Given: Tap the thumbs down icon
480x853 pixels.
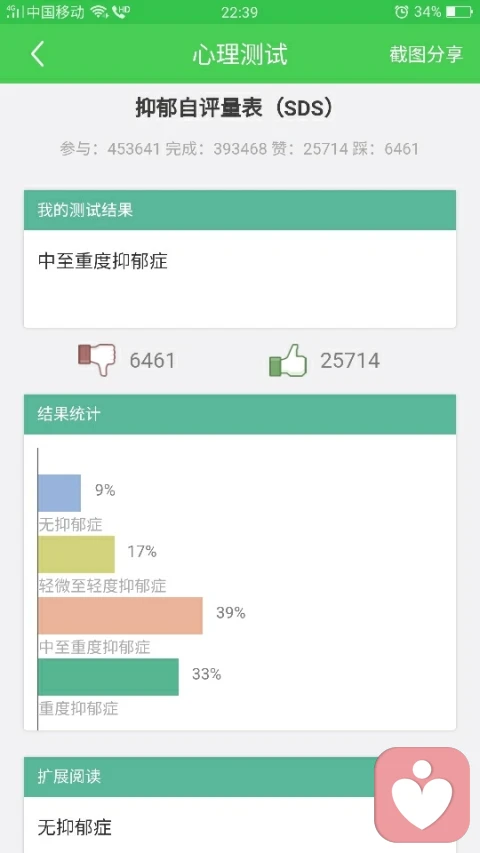Looking at the screenshot, I should click(x=97, y=359).
